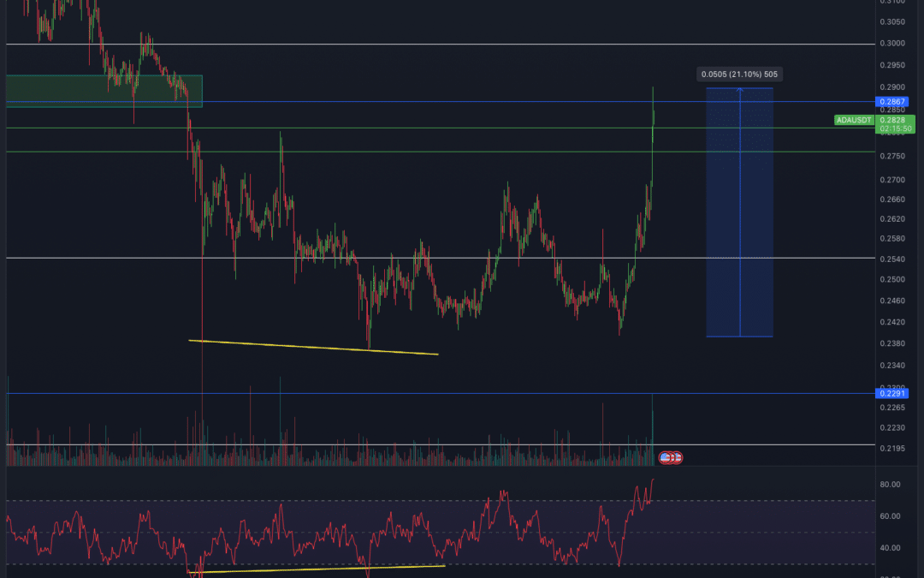The image size is (924, 578).
Task: Click the 60.00 RSI scale label
Action: (x=890, y=516)
